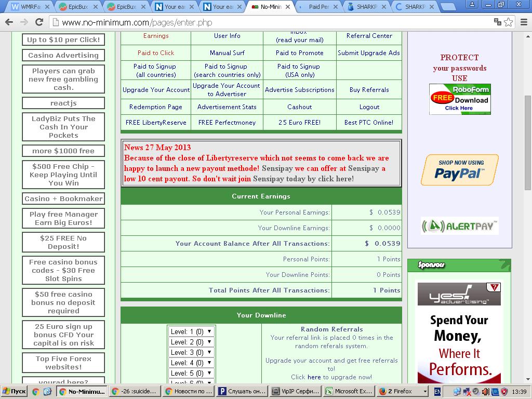
Task: Open a new tab with the new-tab button
Action: [447, 6]
